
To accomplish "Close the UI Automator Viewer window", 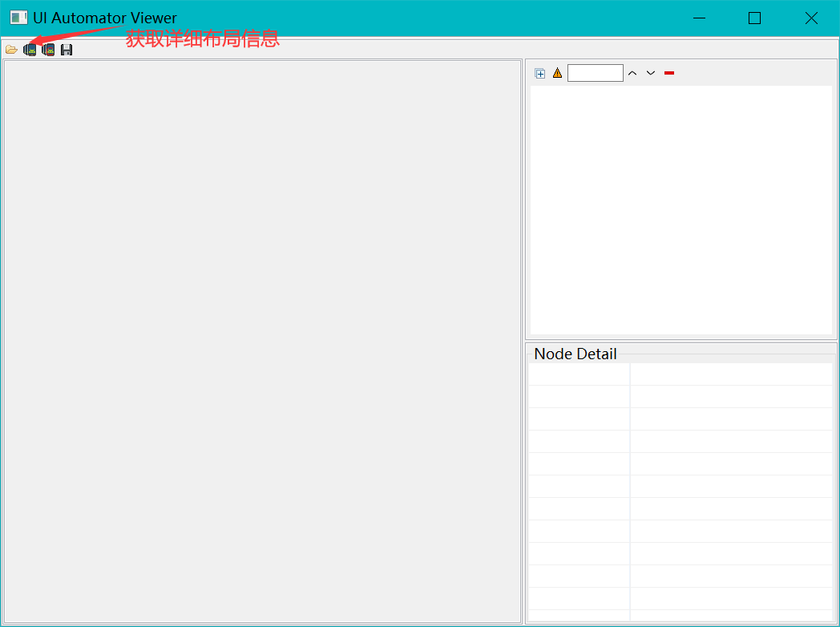I will click(811, 18).
